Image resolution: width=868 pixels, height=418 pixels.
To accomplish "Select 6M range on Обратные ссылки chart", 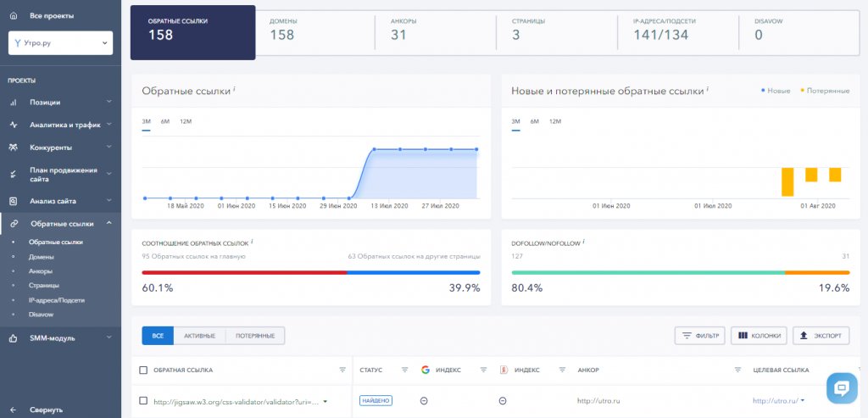I will pyautogui.click(x=165, y=121).
